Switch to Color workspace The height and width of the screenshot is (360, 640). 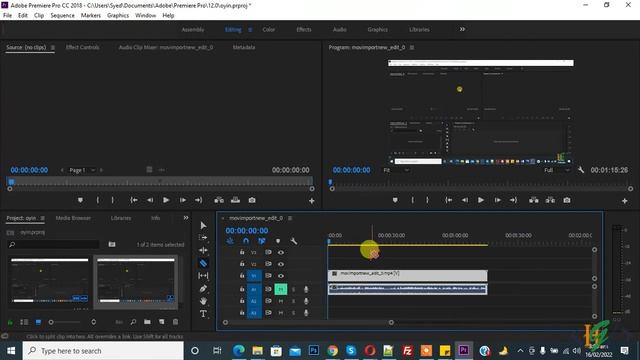[x=269, y=29]
